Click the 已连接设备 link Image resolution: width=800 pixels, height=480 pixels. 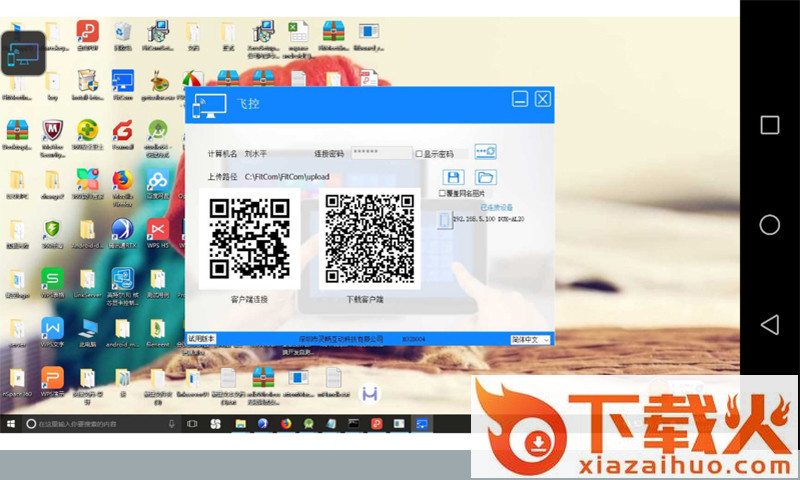pyautogui.click(x=496, y=208)
